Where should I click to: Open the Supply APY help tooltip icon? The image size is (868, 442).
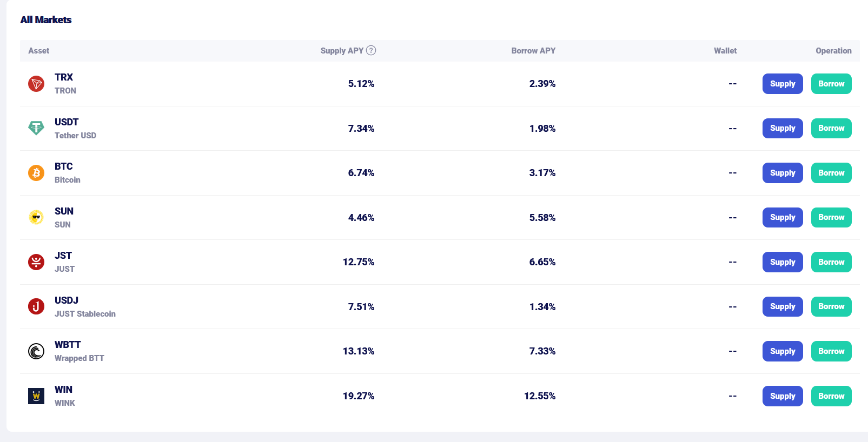pos(371,50)
